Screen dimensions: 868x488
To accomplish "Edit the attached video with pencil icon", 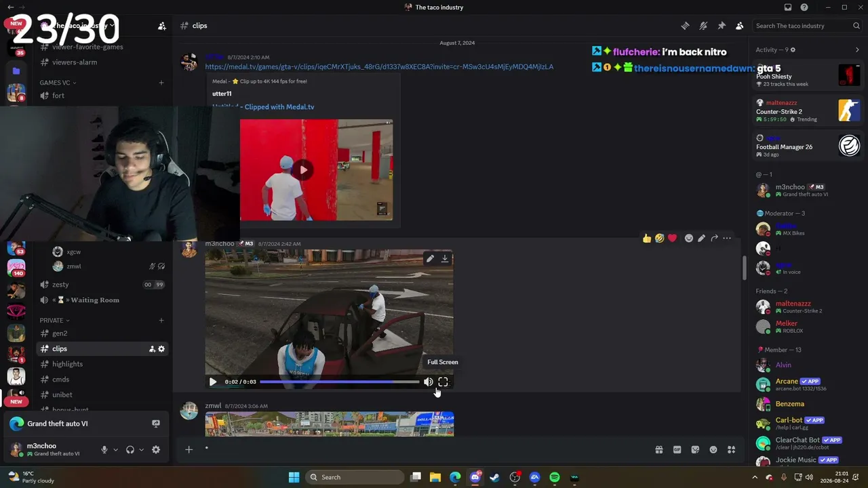I will (x=430, y=258).
